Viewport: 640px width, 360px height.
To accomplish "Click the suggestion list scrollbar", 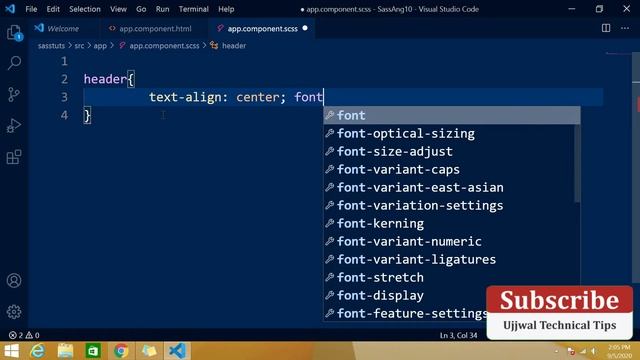I will click(577, 163).
